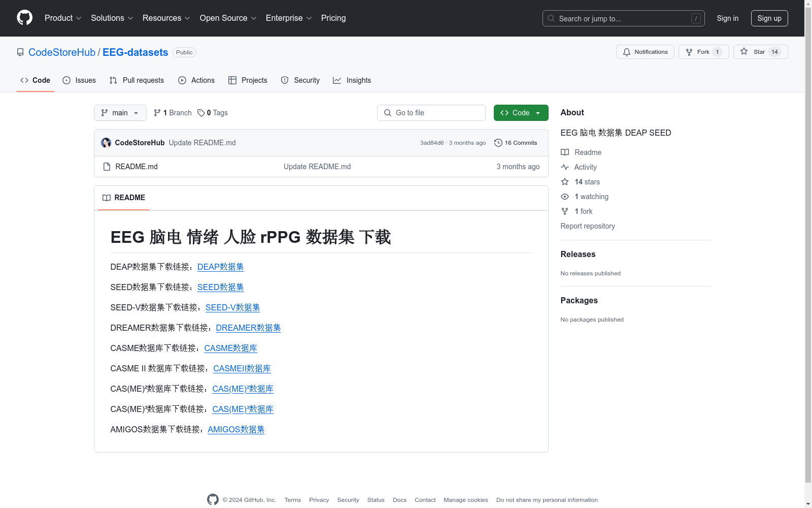Click the Update README.md commit message in file row
This screenshot has height=508, width=812.
point(317,167)
